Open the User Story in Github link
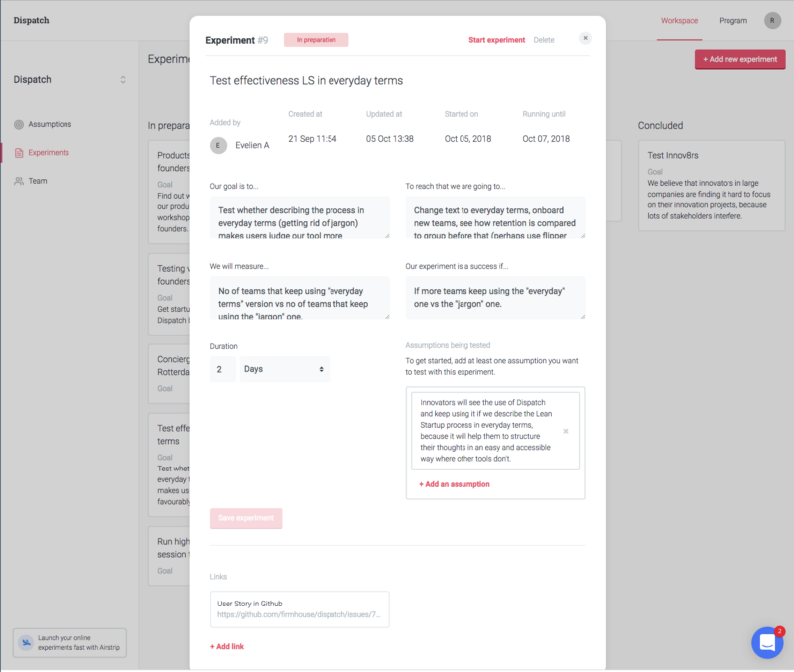 click(x=300, y=609)
